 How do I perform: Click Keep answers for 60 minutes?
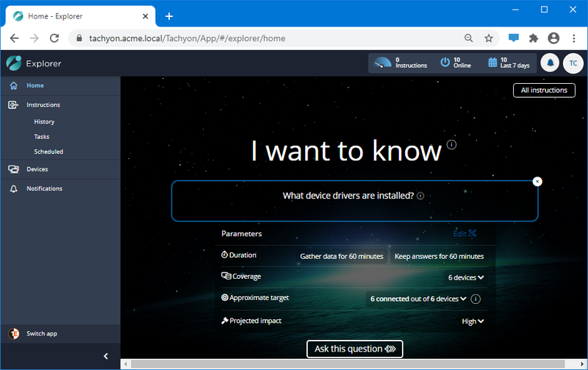pyautogui.click(x=439, y=256)
